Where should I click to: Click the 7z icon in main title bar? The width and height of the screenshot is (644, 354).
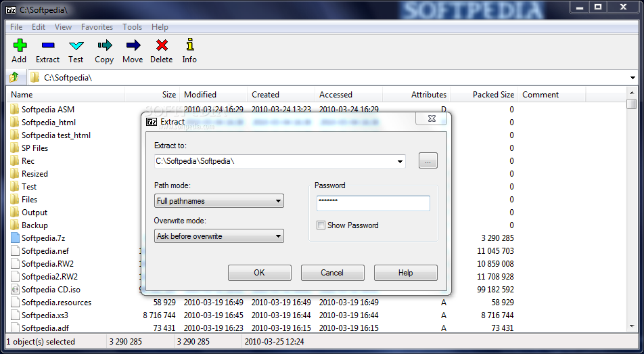(x=11, y=9)
